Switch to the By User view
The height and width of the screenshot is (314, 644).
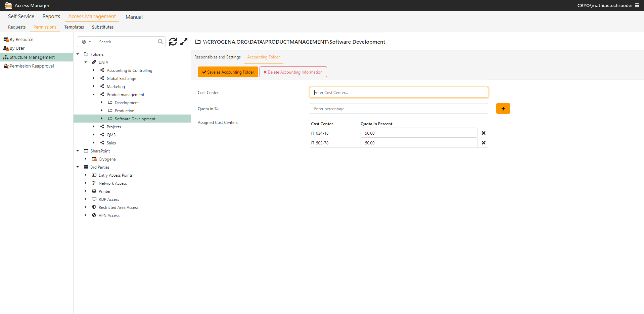[x=16, y=48]
